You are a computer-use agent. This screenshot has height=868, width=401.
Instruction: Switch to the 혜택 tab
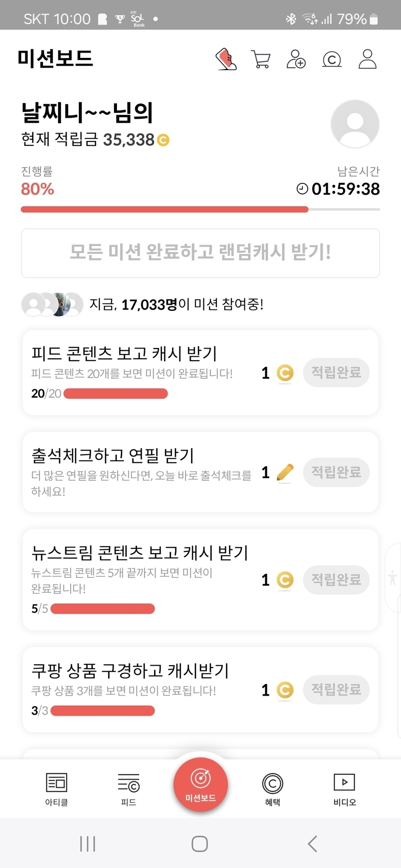(272, 789)
